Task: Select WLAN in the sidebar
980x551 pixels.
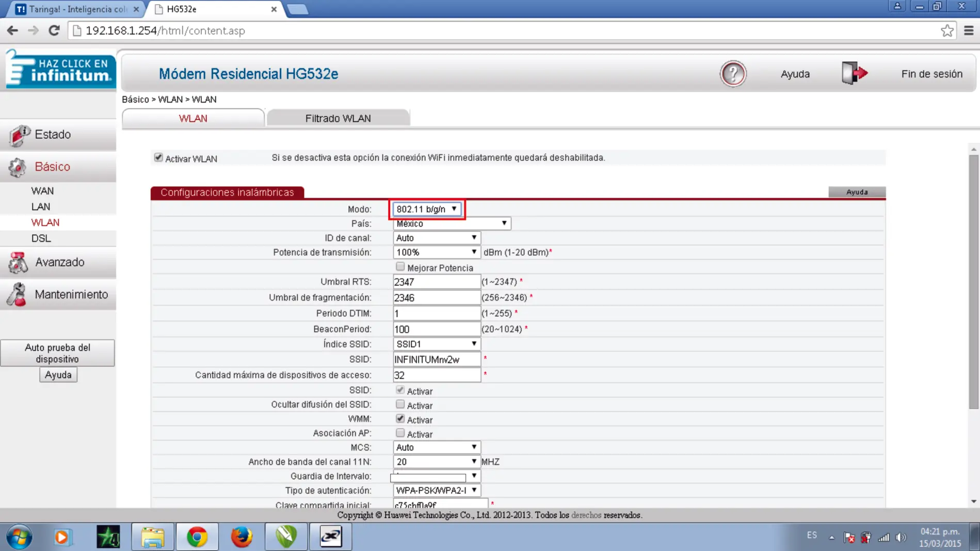Action: pyautogui.click(x=45, y=223)
